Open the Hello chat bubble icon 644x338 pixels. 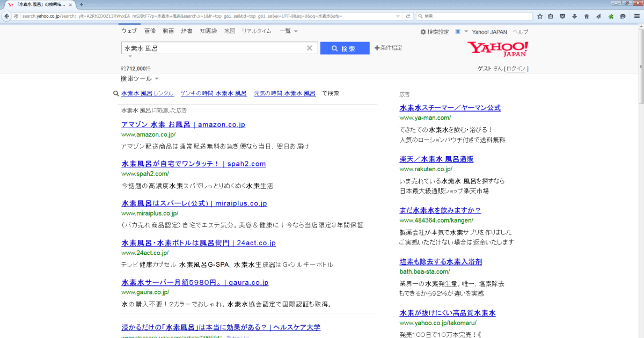pos(623,16)
